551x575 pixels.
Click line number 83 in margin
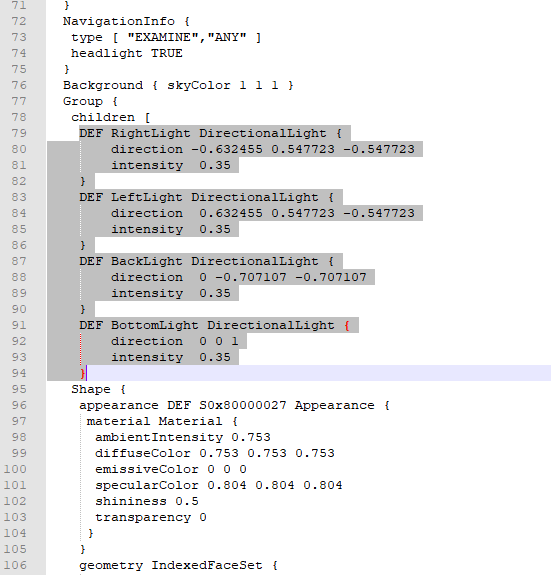(19, 197)
